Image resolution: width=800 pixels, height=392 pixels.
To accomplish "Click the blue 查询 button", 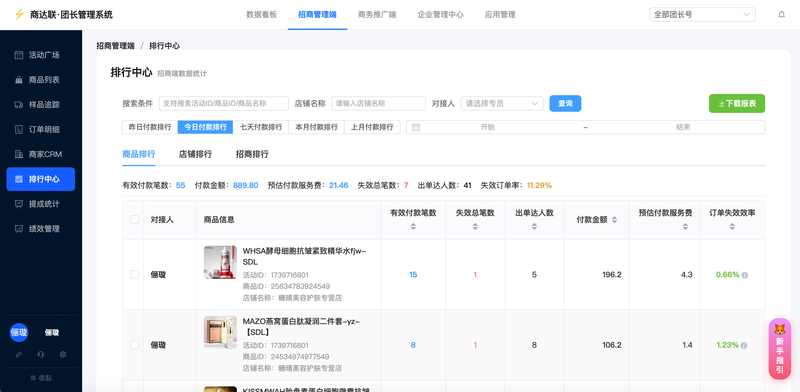I will tap(565, 104).
